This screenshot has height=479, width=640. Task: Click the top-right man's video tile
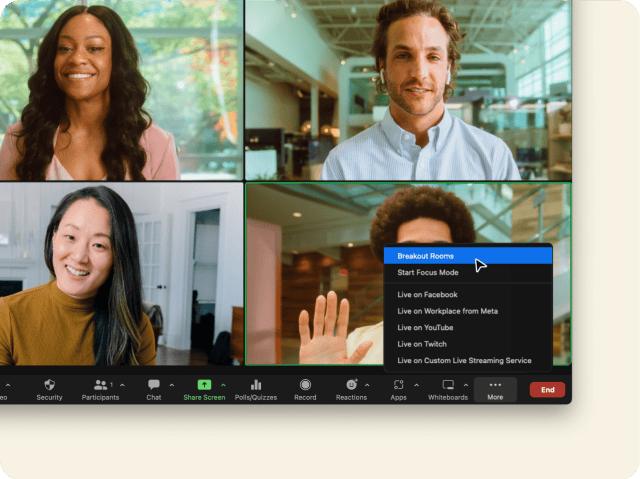click(x=408, y=90)
